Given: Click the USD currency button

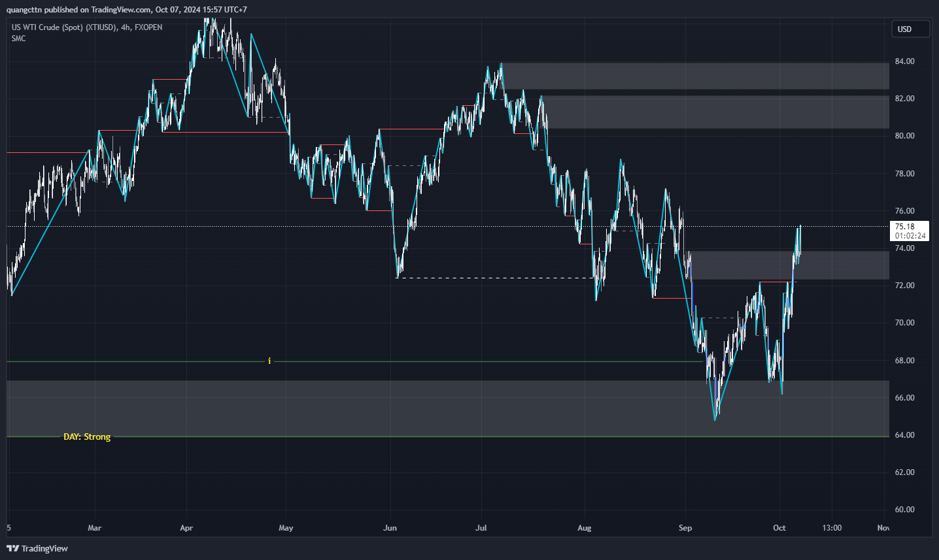Looking at the screenshot, I should click(x=910, y=29).
